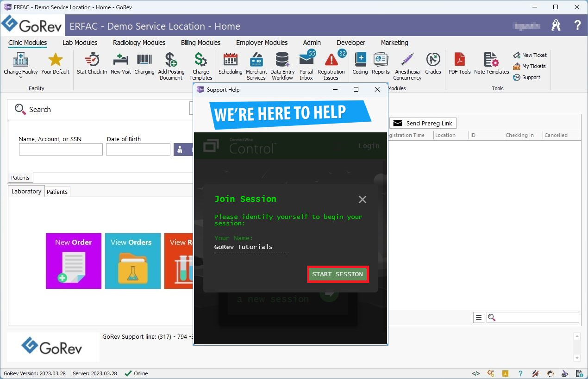Click the Date of Birth field

138,149
